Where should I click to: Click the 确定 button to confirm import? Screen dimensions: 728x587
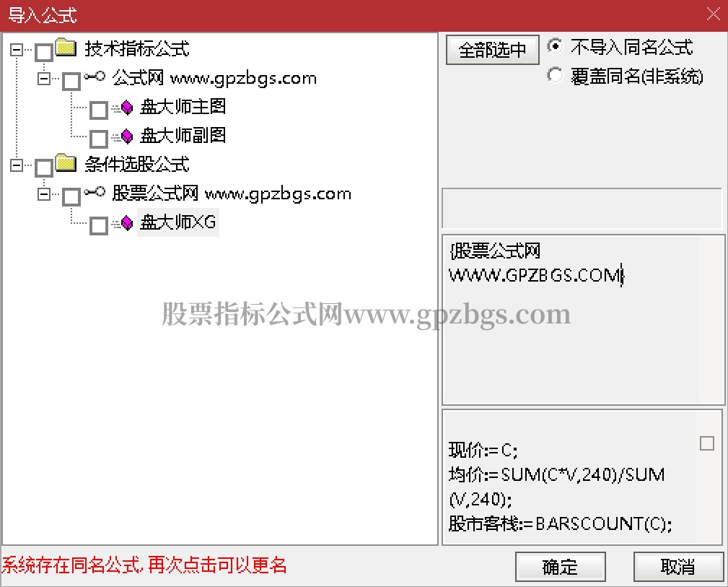click(559, 567)
